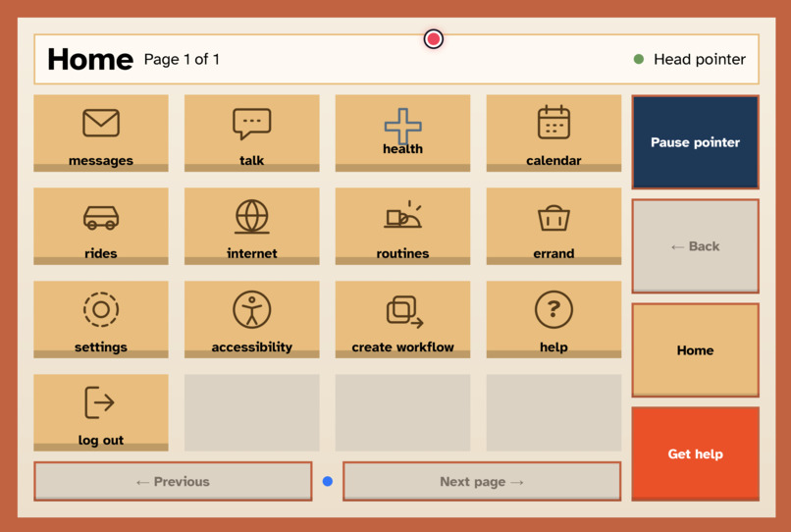The image size is (791, 532).
Task: Click the Home page heading
Action: pyautogui.click(x=90, y=59)
